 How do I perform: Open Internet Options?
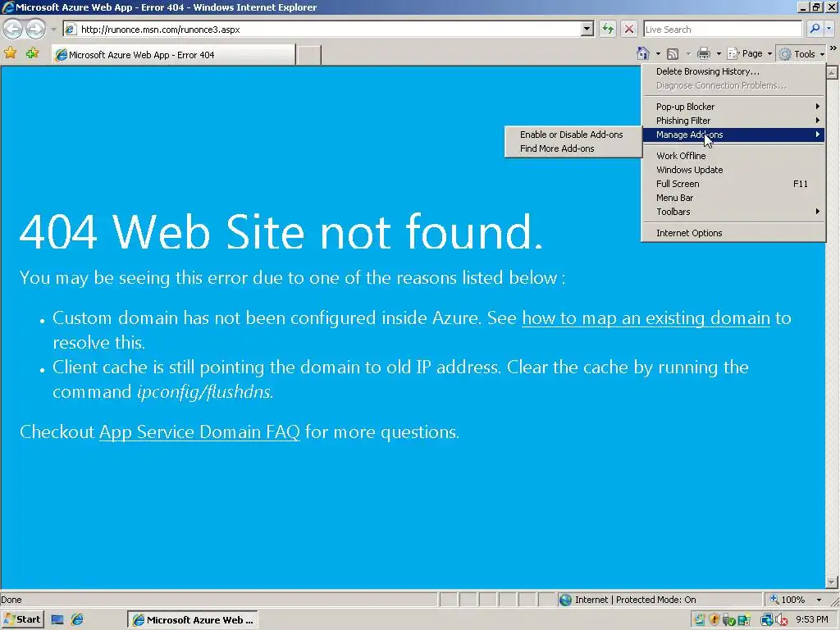pyautogui.click(x=733, y=233)
